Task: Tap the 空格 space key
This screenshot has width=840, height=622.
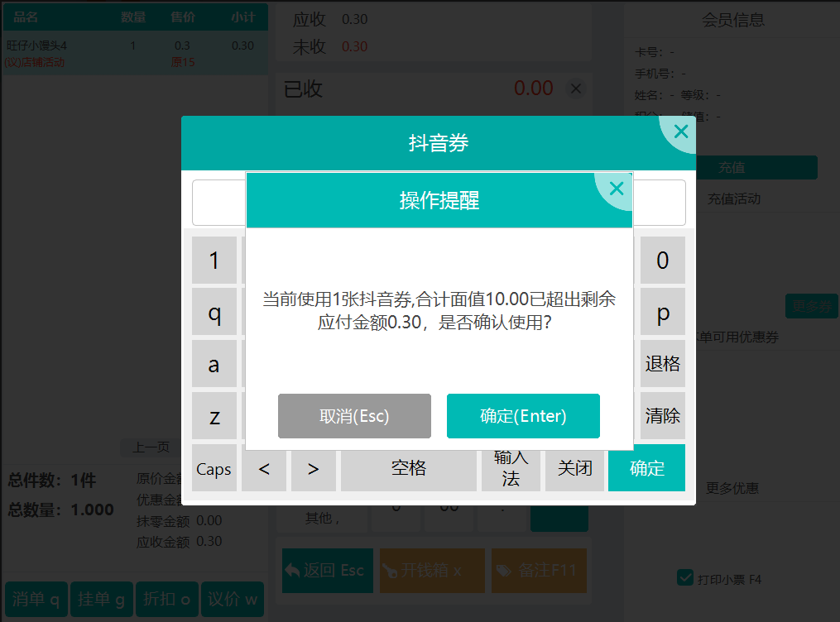Action: (409, 470)
